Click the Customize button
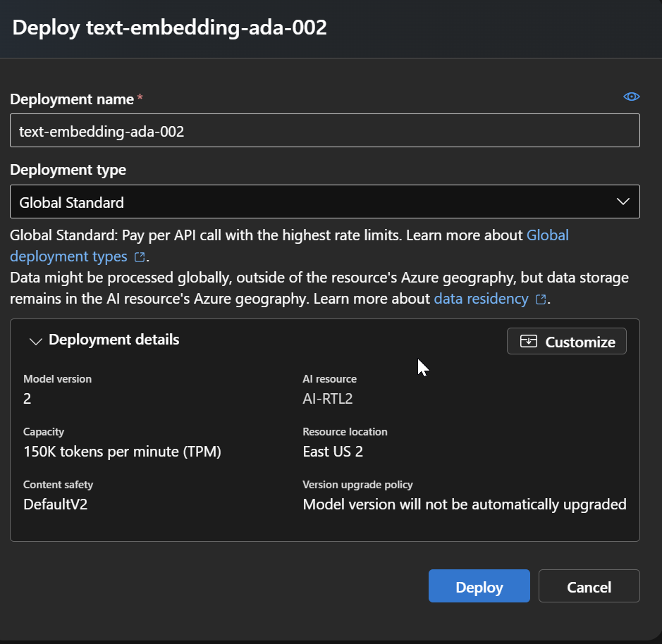Image resolution: width=662 pixels, height=644 pixels. click(x=567, y=341)
